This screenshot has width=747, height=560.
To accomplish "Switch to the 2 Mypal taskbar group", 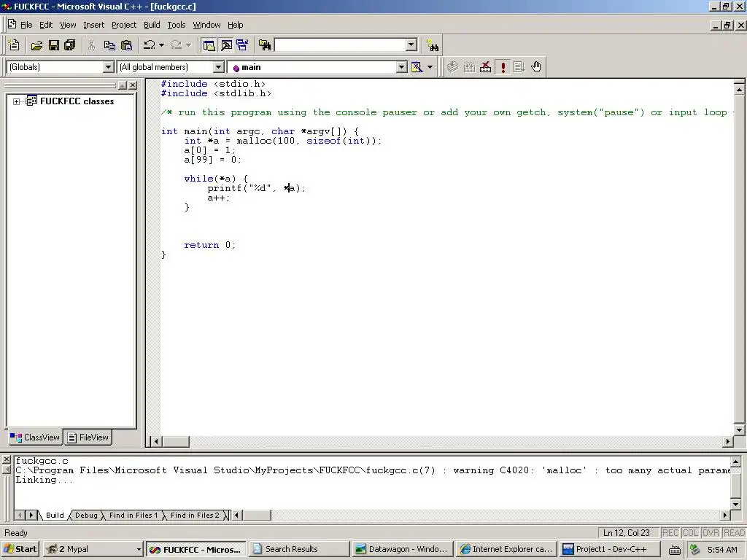I will [x=93, y=549].
